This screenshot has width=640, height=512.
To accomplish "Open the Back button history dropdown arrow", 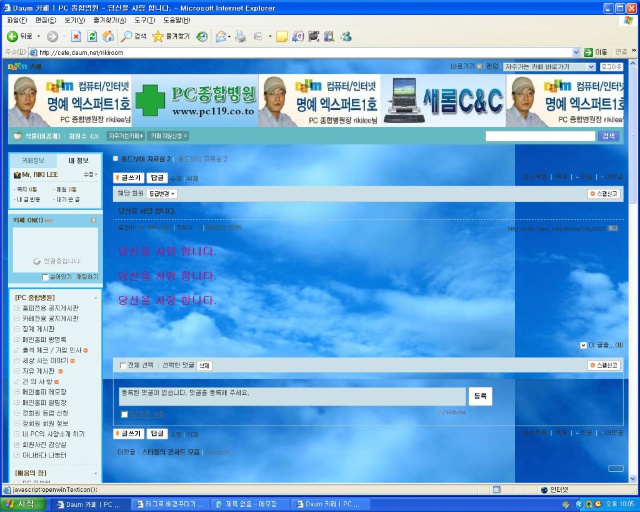I will (39, 37).
